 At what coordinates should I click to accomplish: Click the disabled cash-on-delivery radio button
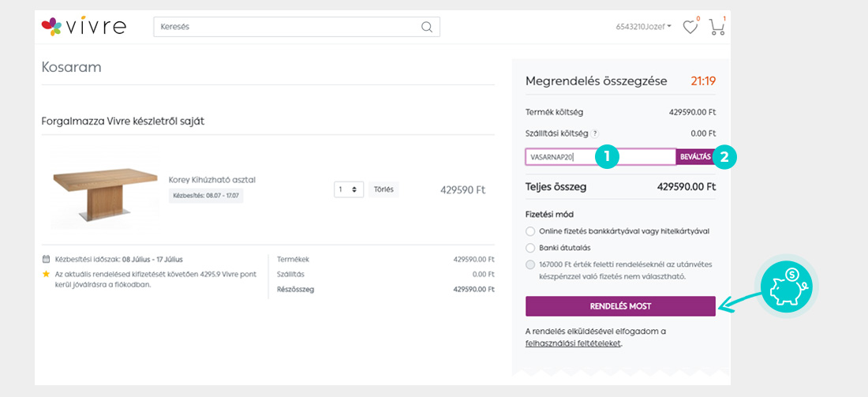[530, 264]
